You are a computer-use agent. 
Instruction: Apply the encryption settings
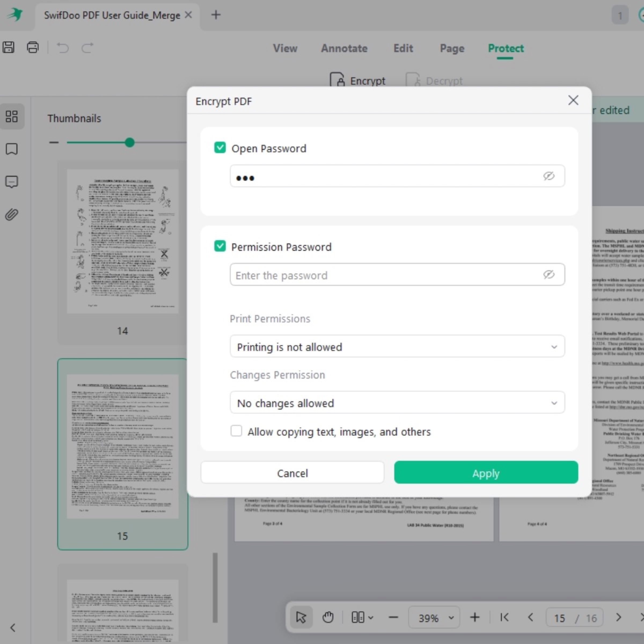pos(485,473)
